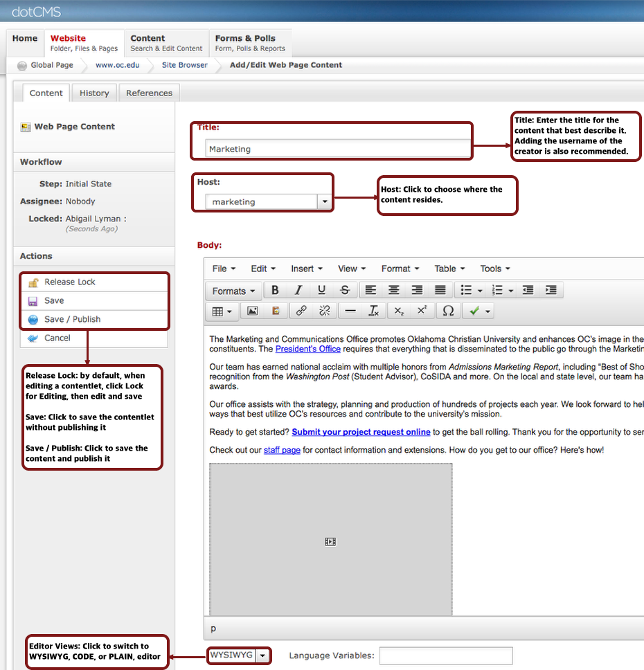
Task: Open the editor Edit menu
Action: 263,269
